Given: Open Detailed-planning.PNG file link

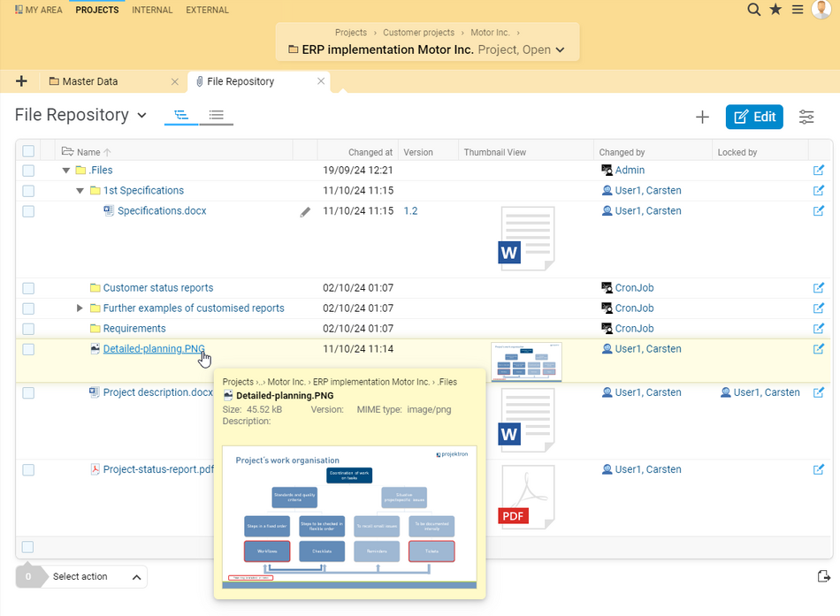Looking at the screenshot, I should (154, 349).
